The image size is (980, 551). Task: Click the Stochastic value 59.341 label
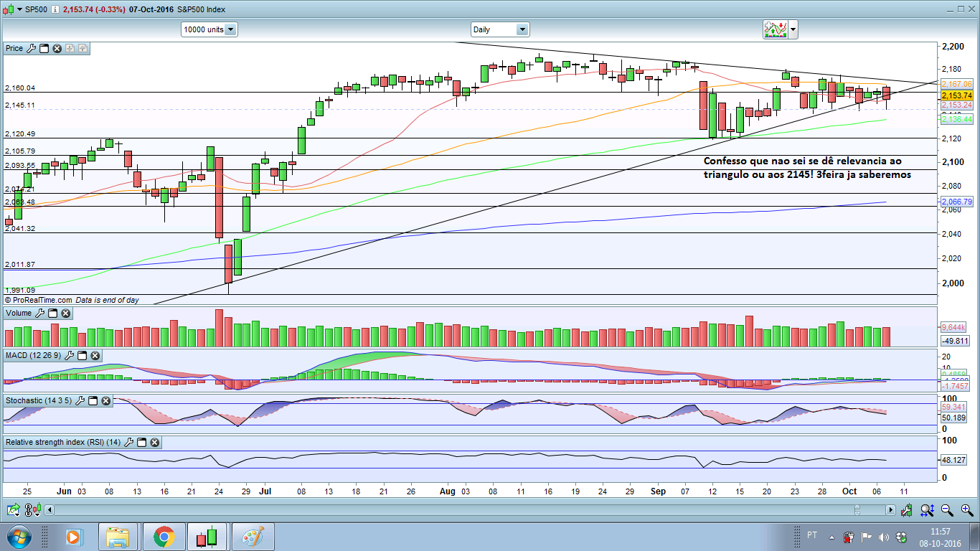(x=956, y=407)
